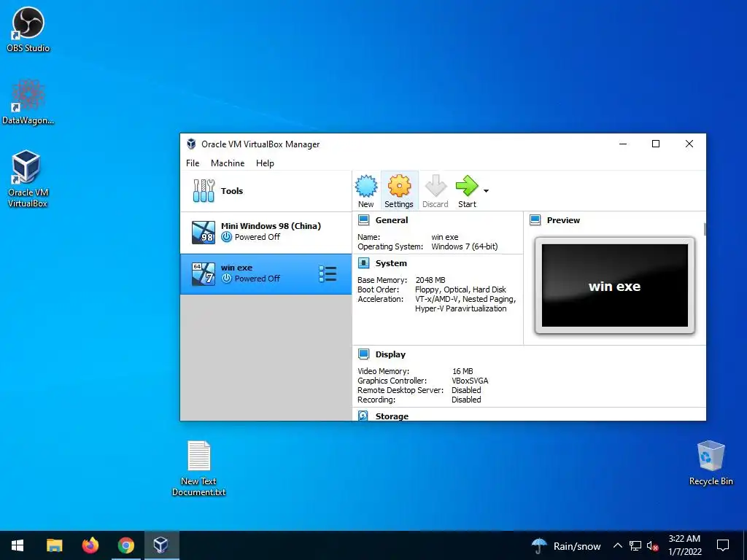Click the Hyper-V Paravirtualization text

pyautogui.click(x=461, y=308)
